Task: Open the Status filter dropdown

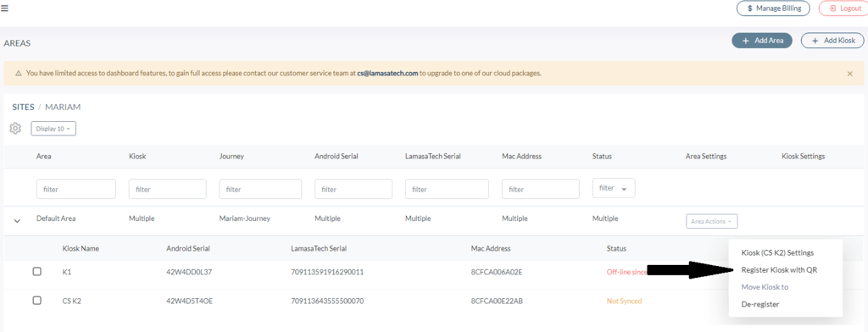Action: (614, 188)
